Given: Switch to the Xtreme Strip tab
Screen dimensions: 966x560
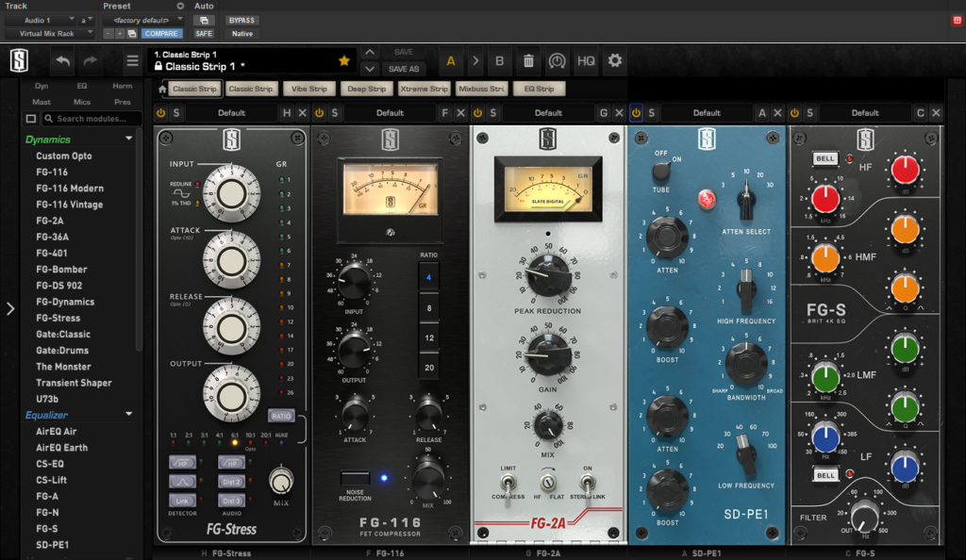Looking at the screenshot, I should click(424, 90).
